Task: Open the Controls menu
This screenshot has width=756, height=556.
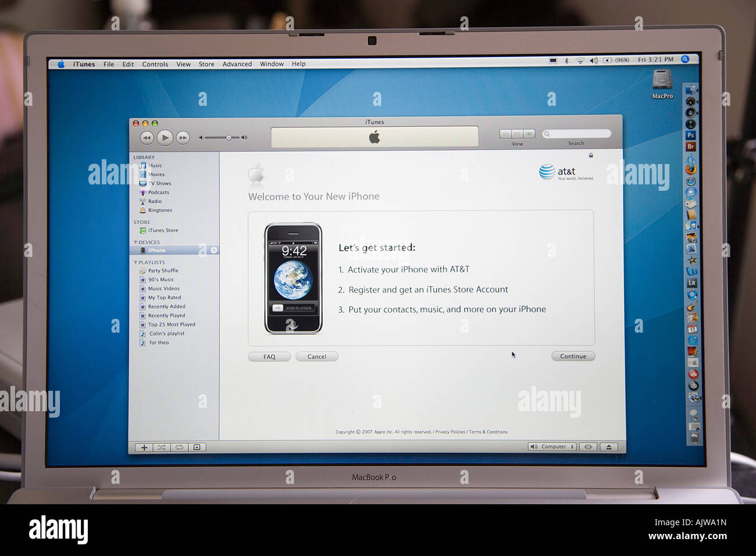Action: pyautogui.click(x=155, y=65)
